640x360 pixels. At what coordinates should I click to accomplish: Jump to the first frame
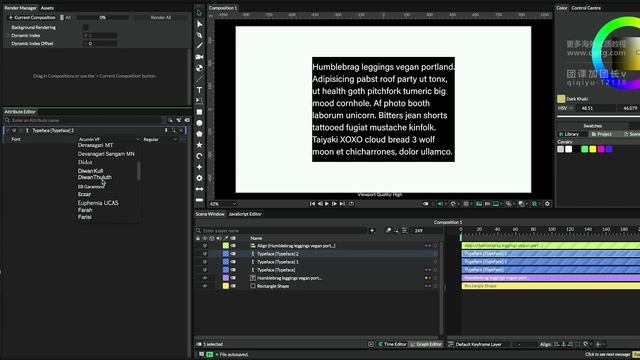pyautogui.click(x=312, y=204)
